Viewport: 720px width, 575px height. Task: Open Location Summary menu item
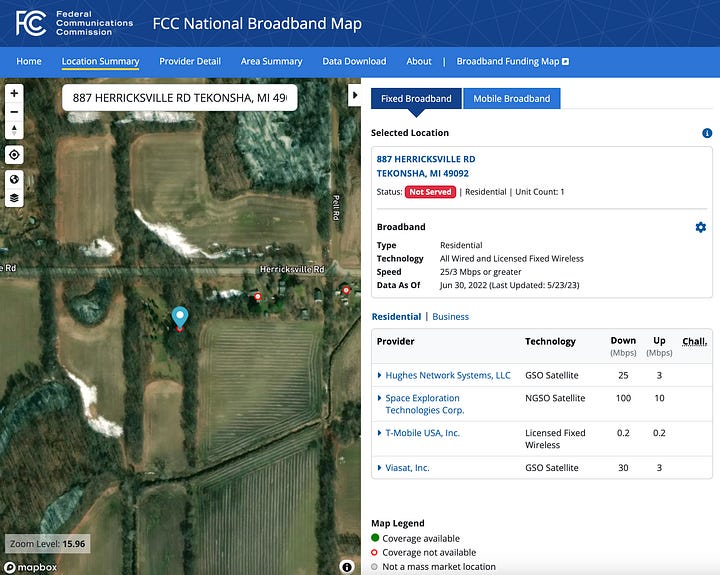tap(101, 62)
